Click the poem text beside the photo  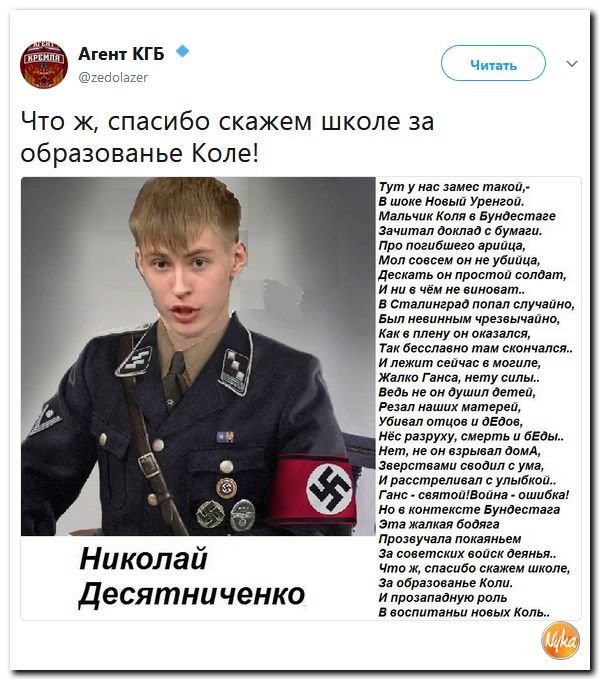476,399
